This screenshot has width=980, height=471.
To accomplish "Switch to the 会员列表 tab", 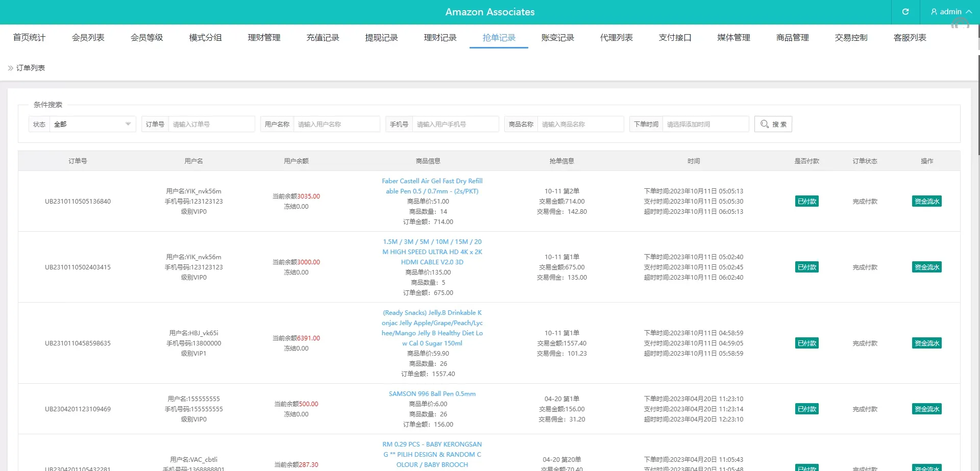I will pyautogui.click(x=88, y=38).
